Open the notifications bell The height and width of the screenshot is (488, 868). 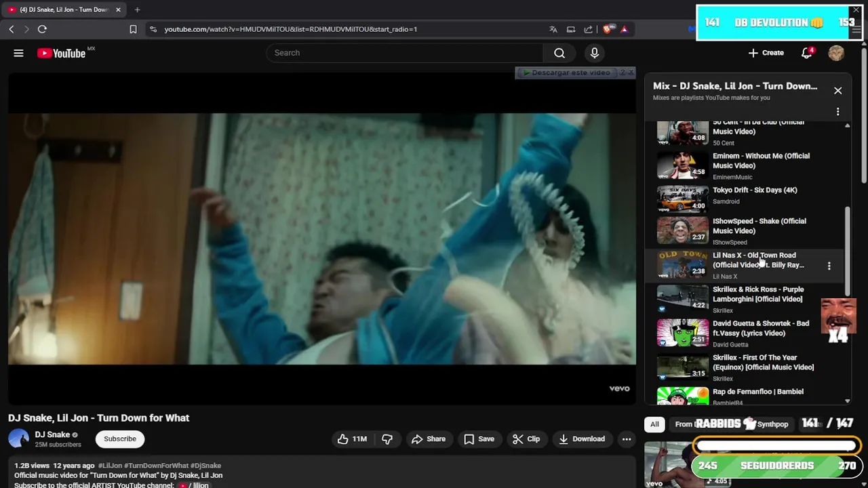[806, 53]
